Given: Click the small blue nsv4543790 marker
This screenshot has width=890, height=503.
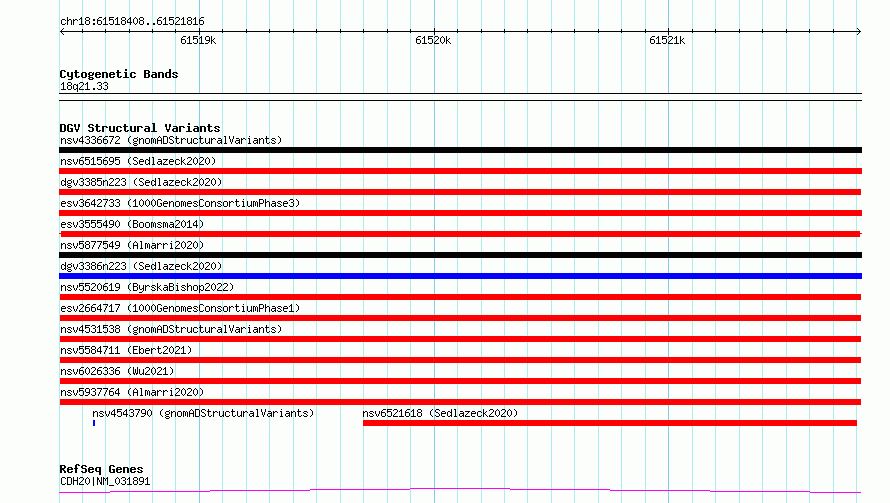Looking at the screenshot, I should coord(94,423).
